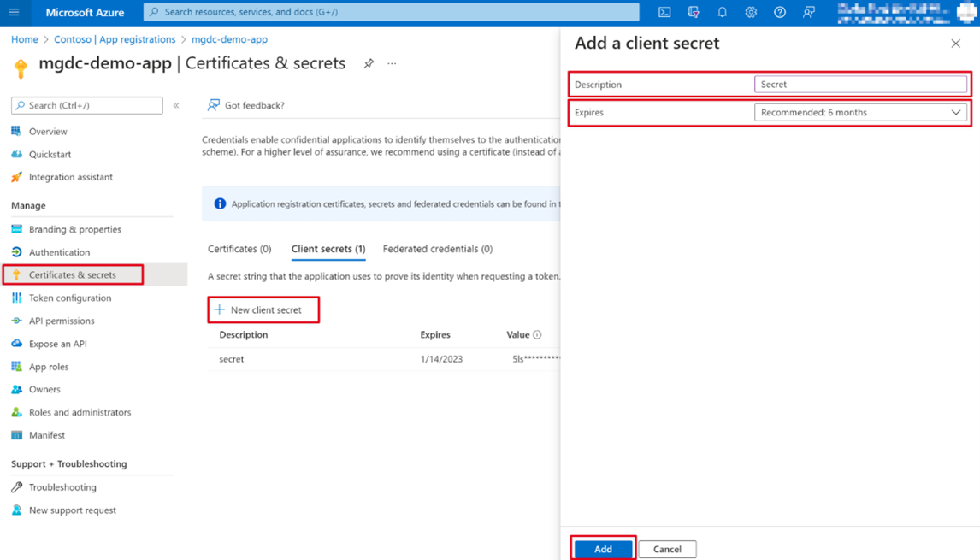Open portal settings using the gear icon
This screenshot has height=560, width=980.
click(x=751, y=12)
